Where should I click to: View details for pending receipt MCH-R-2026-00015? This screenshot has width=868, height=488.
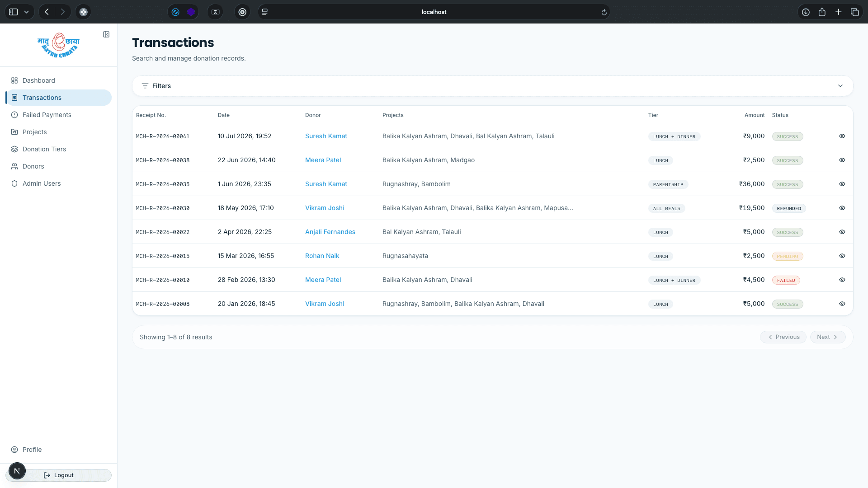(x=842, y=256)
